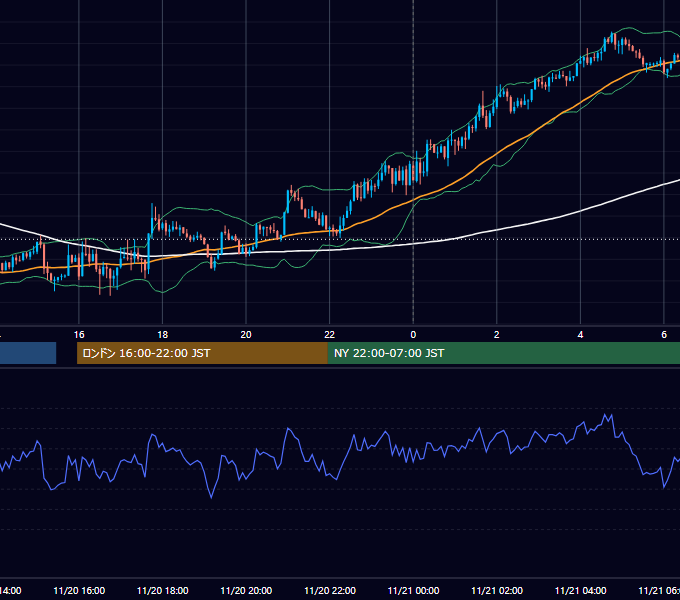The width and height of the screenshot is (680, 600).
Task: Click the hour label 0 on chart axis
Action: (x=413, y=335)
